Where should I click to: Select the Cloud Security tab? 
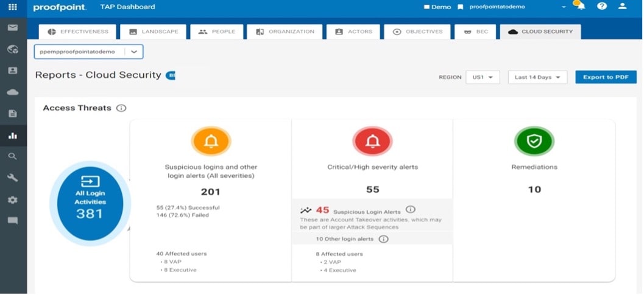pos(540,32)
